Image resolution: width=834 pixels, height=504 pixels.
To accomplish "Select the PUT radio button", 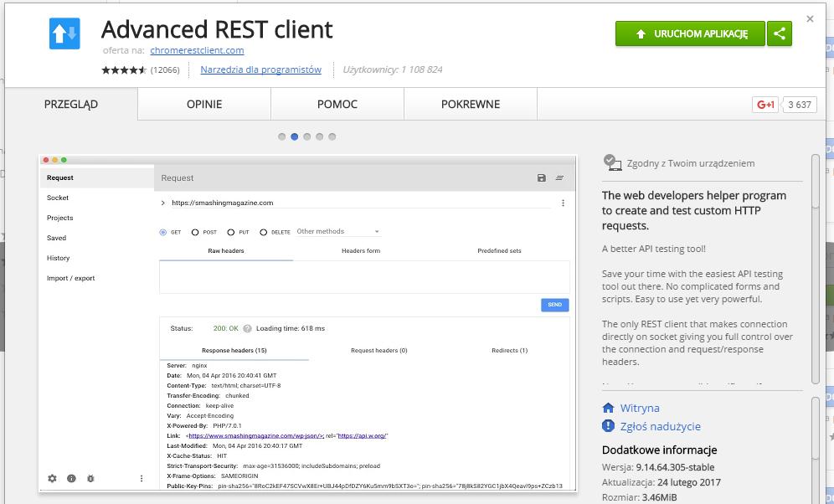I will click(x=231, y=233).
